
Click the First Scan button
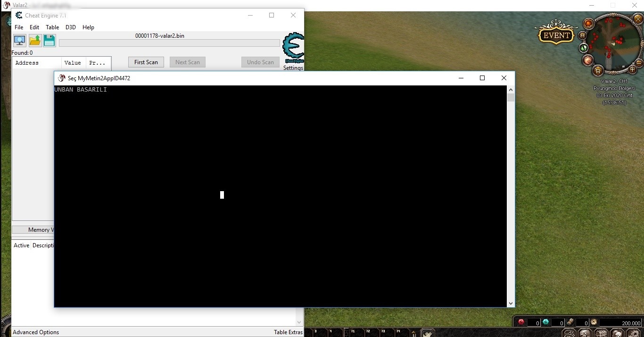pos(146,62)
